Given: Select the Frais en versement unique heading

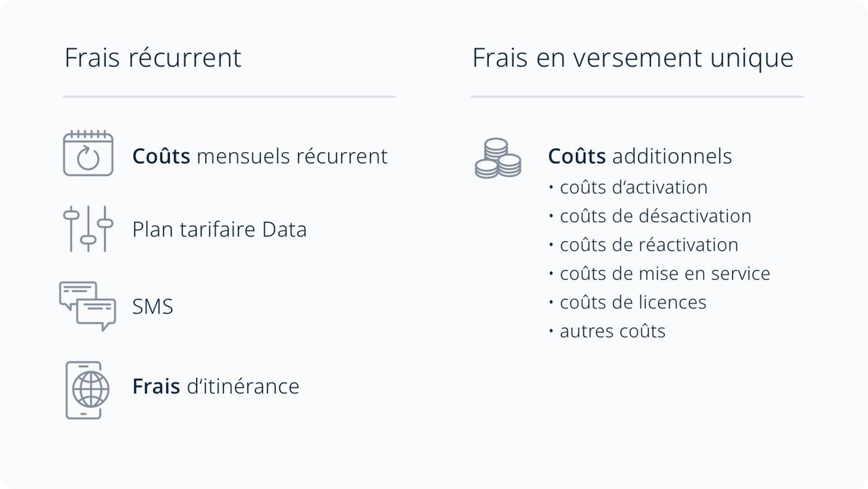Looking at the screenshot, I should pyautogui.click(x=633, y=58).
